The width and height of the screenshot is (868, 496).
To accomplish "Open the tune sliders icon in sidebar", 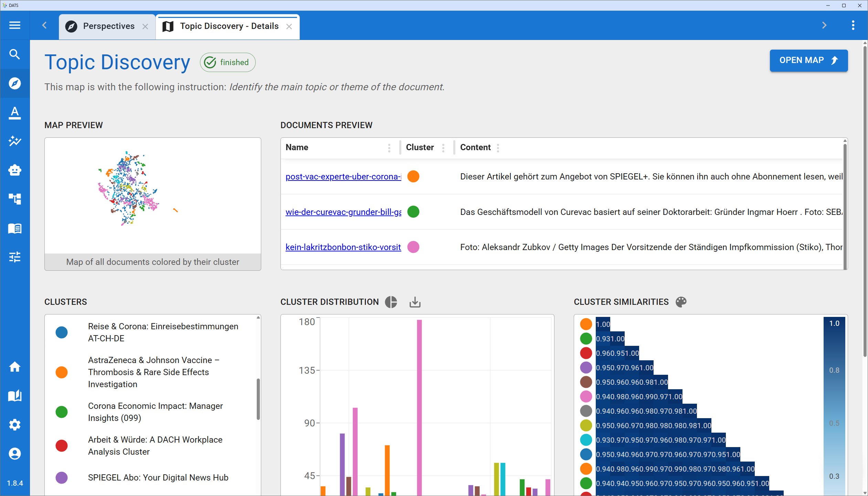I will pyautogui.click(x=15, y=257).
